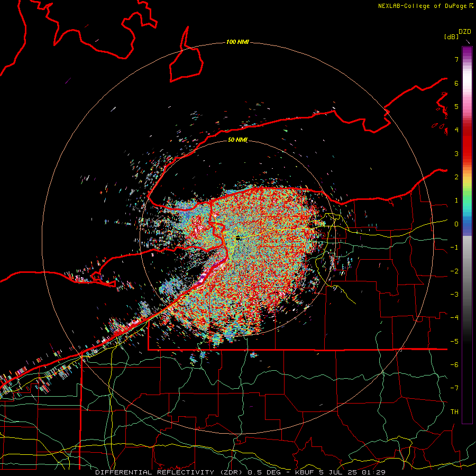Image resolution: width=476 pixels, height=476 pixels.
Task: Click the 50 NMI range ring label
Action: pos(237,140)
